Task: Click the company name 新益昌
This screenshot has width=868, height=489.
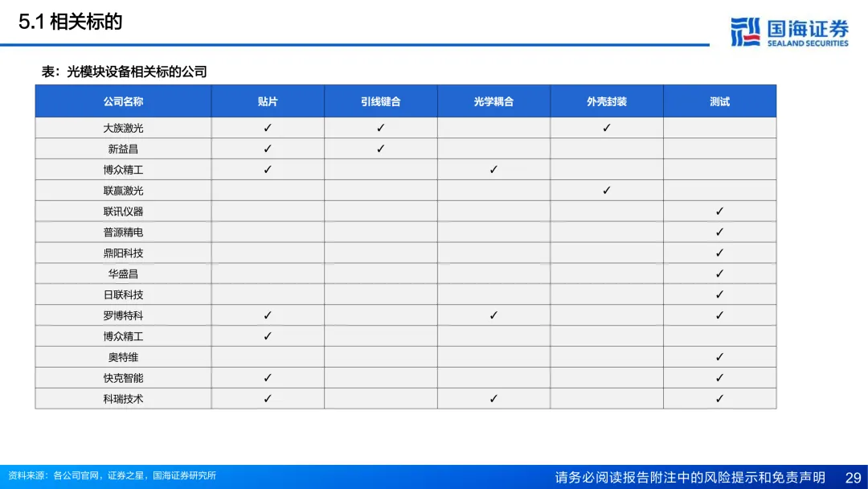Action: tap(123, 149)
